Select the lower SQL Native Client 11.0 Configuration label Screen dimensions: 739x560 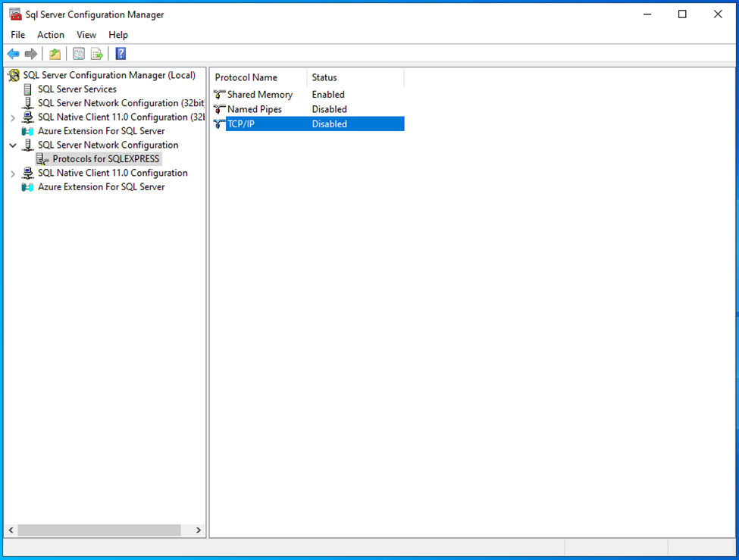113,173
